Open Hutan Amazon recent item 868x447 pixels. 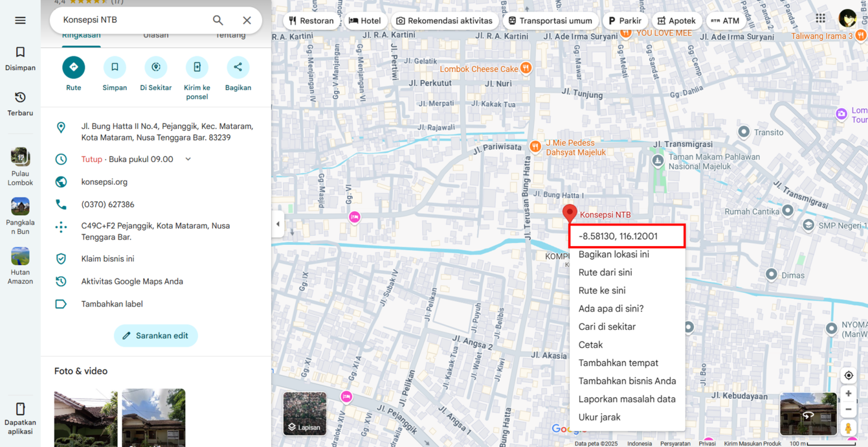point(20,266)
